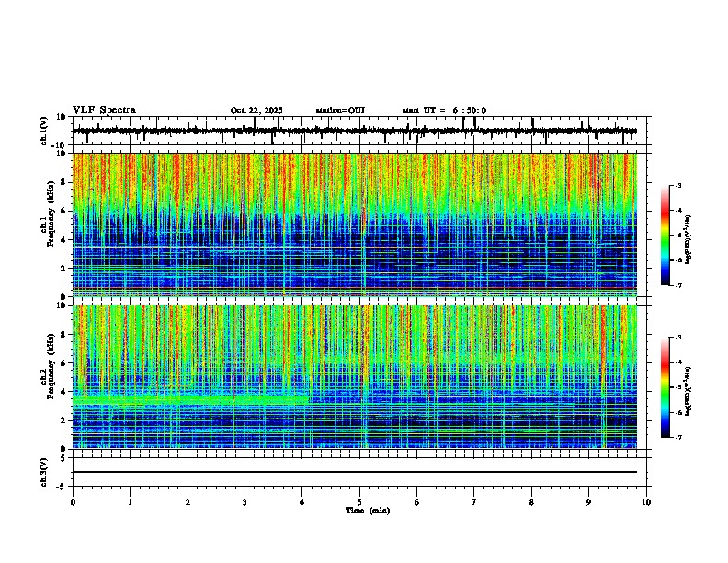Click the ch.1 'Frequency (kHz)' axis label
Image resolution: width=728 pixels, height=563 pixels.
pos(51,213)
